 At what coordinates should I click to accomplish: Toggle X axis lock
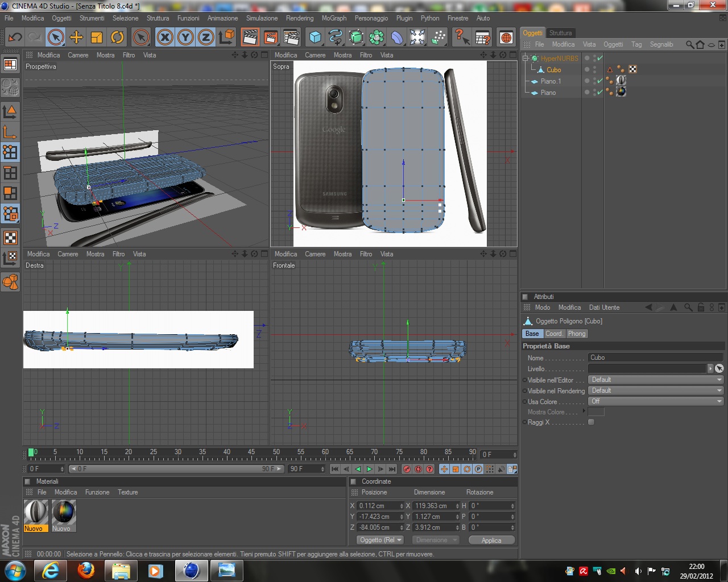pyautogui.click(x=165, y=38)
